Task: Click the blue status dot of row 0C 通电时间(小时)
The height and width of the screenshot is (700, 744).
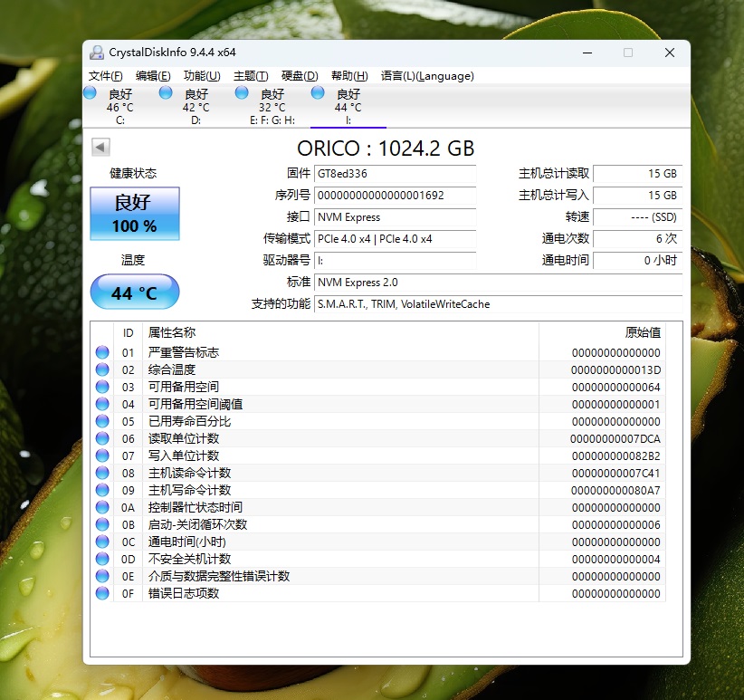Action: [102, 542]
